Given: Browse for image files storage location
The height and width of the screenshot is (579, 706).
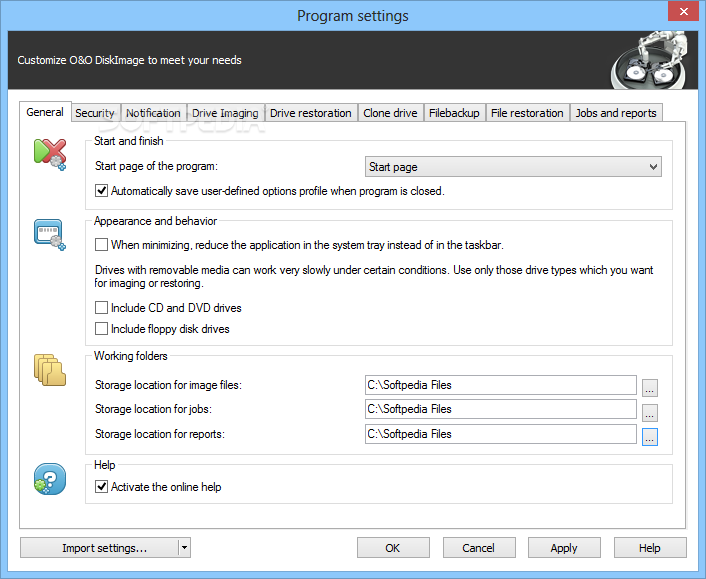Looking at the screenshot, I should click(650, 388).
